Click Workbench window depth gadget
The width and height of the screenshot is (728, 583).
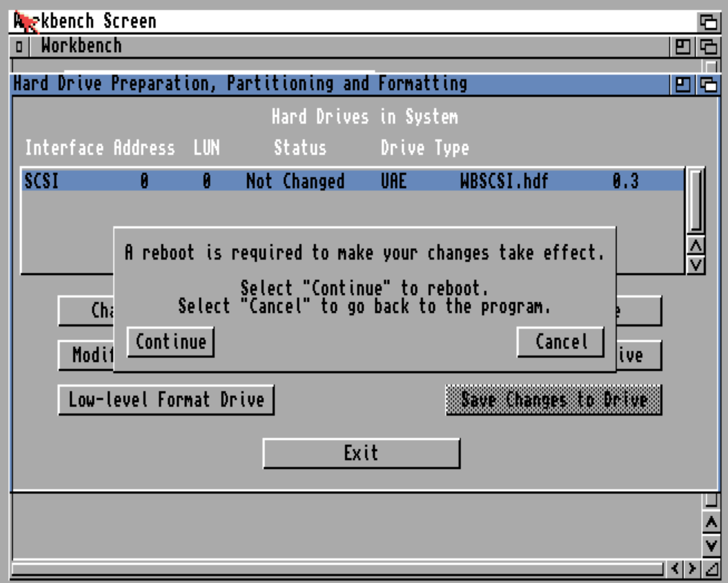(x=708, y=46)
